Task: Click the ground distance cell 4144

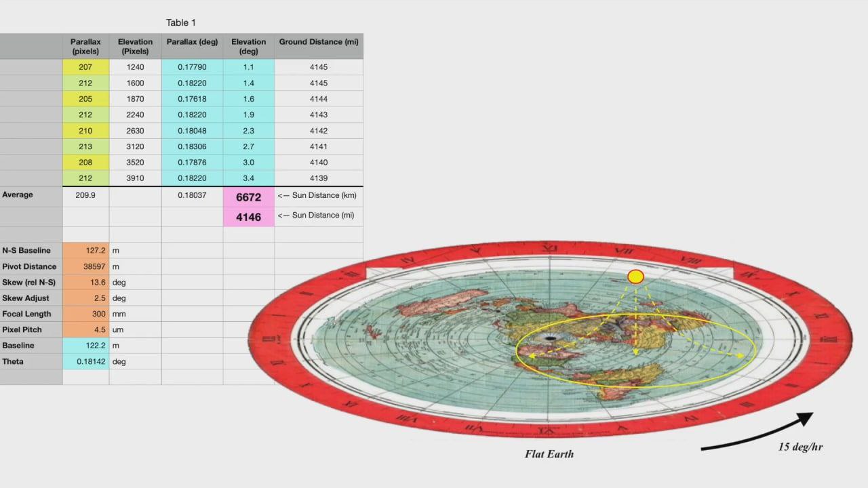Action: pyautogui.click(x=319, y=99)
